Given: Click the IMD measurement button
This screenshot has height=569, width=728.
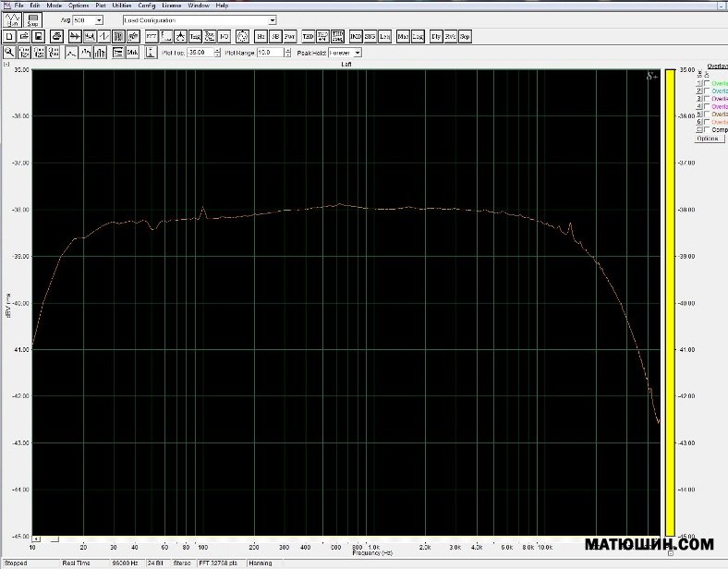Looking at the screenshot, I should [356, 36].
